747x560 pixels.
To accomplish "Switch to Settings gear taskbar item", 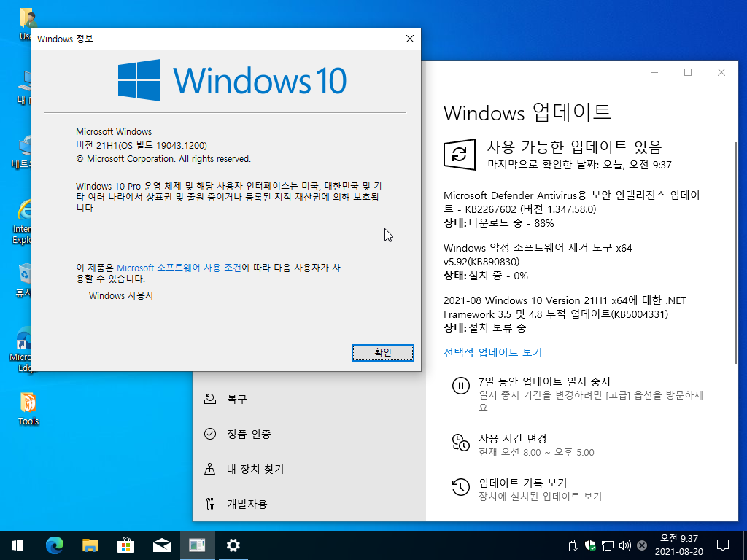I will pos(233,545).
